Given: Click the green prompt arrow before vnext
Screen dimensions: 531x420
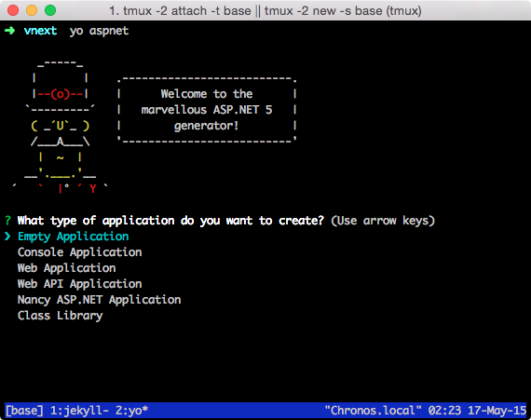Looking at the screenshot, I should 10,31.
